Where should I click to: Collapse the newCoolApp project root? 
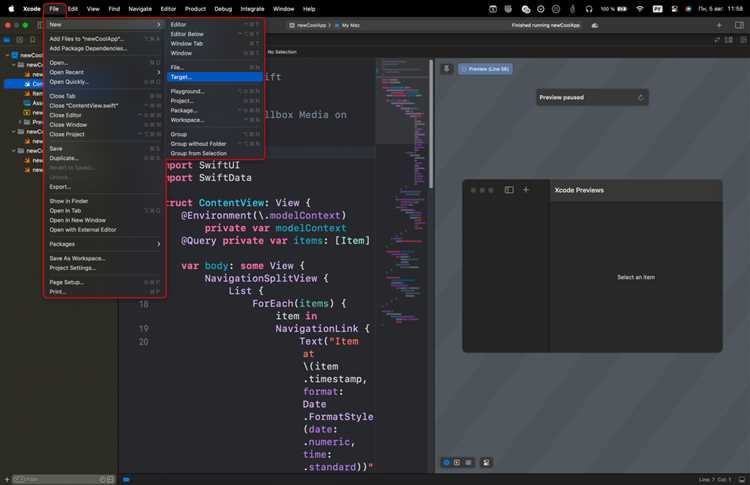tap(7, 55)
